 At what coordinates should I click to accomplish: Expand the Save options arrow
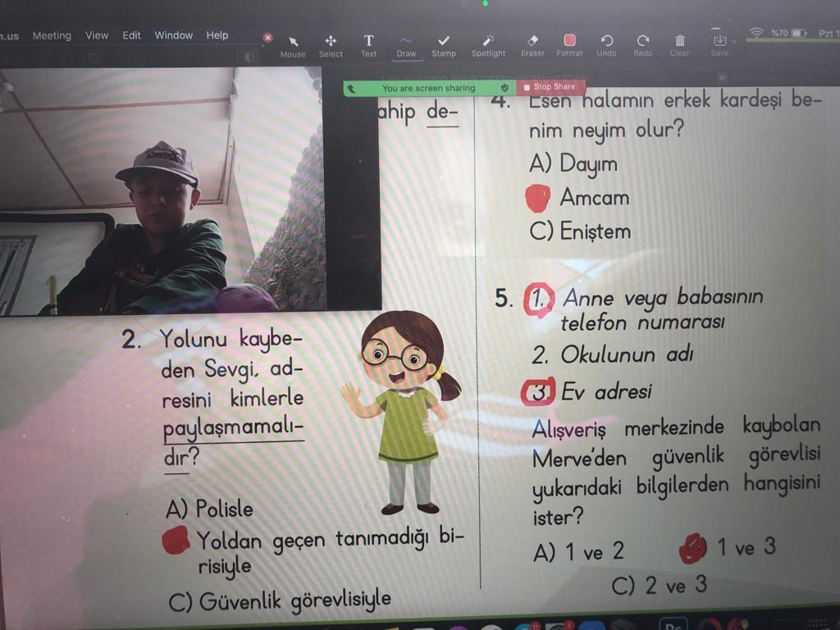(733, 40)
